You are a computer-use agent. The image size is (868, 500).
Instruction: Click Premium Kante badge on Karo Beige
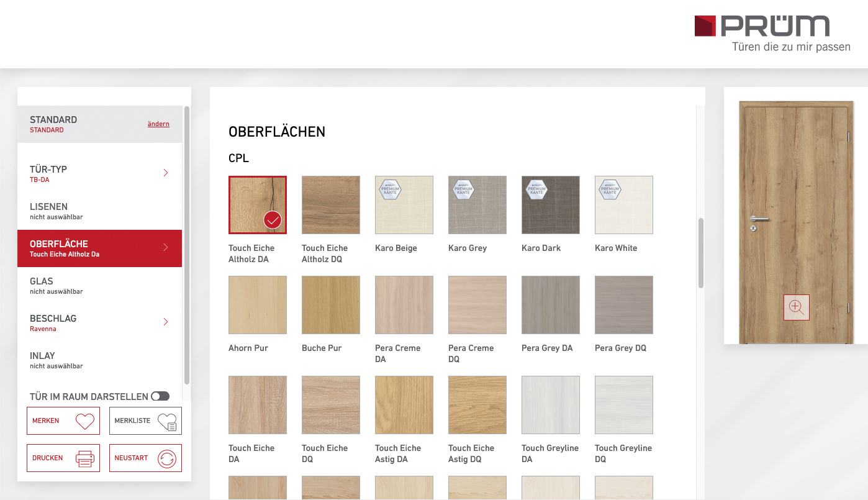coord(391,189)
